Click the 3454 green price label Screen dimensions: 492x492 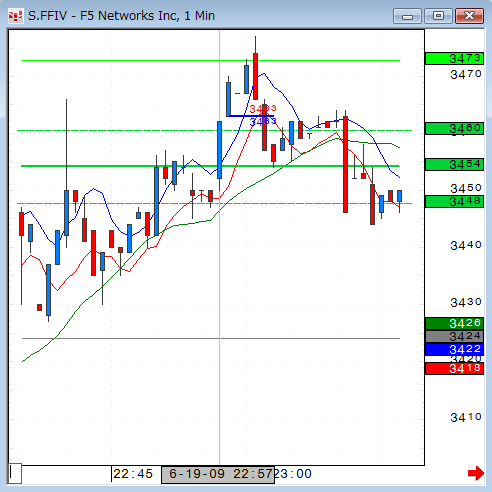[x=454, y=165]
